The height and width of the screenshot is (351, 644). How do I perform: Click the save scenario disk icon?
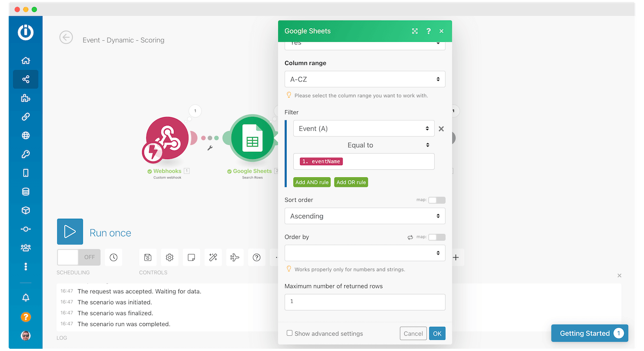148,257
